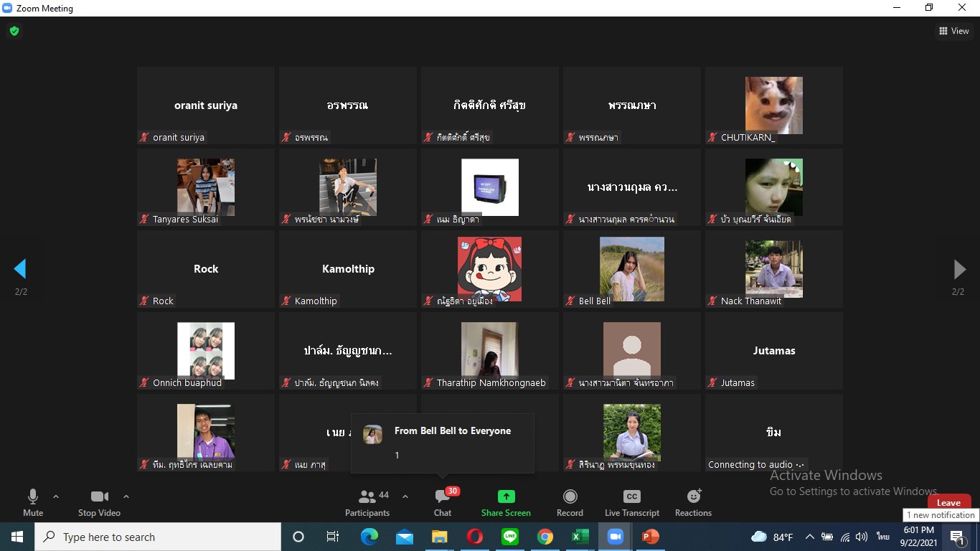Click the Record button
Viewport: 980px width, 551px height.
click(570, 502)
